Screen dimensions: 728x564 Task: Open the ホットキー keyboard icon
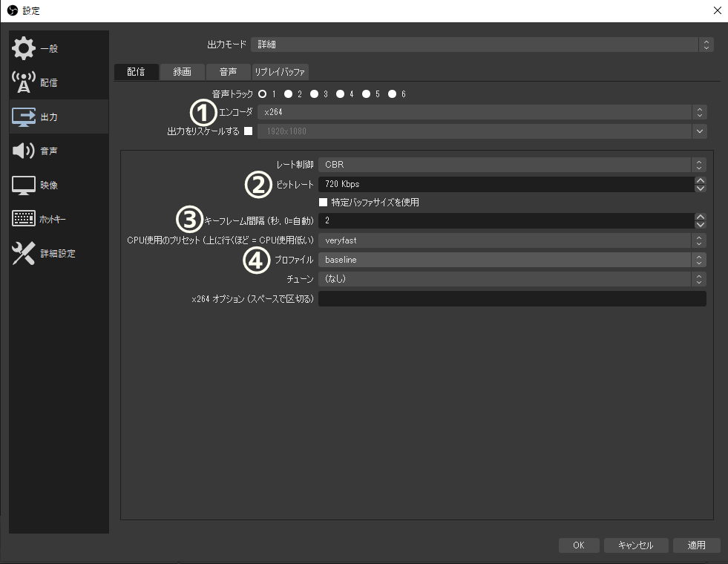click(24, 219)
